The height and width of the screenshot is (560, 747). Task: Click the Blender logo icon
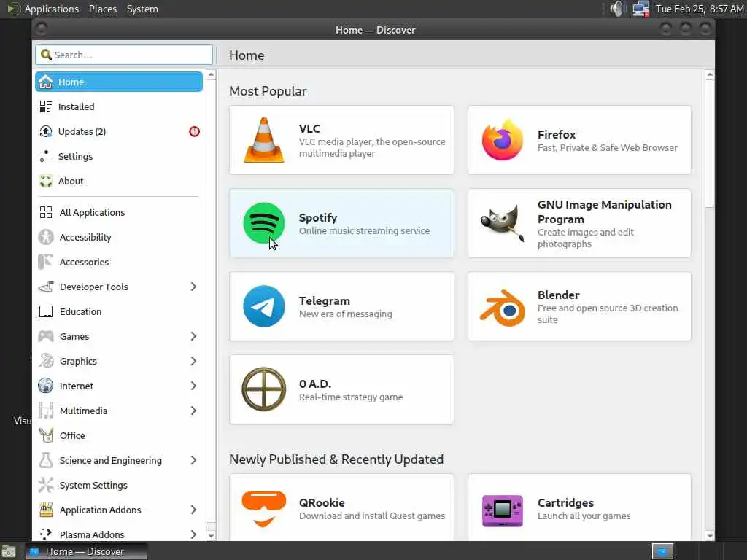pyautogui.click(x=502, y=307)
